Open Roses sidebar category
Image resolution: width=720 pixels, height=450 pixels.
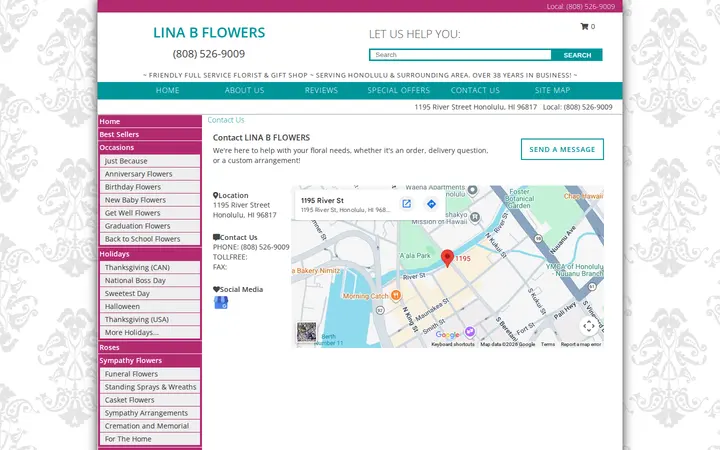click(150, 348)
